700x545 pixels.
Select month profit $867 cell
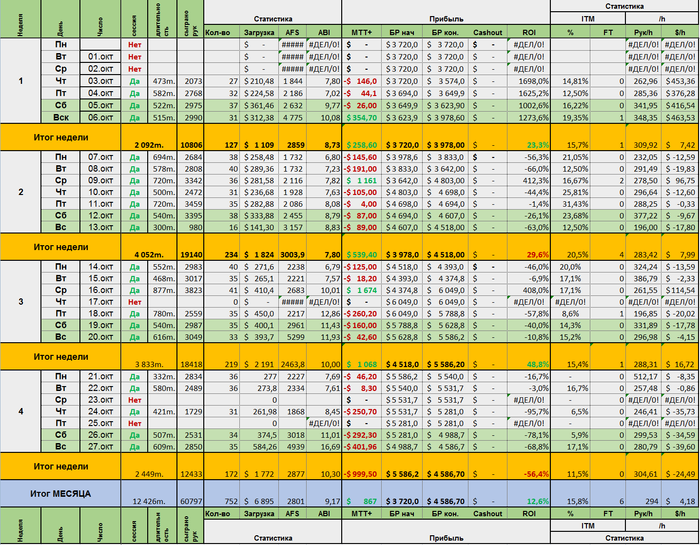pyautogui.click(x=362, y=494)
